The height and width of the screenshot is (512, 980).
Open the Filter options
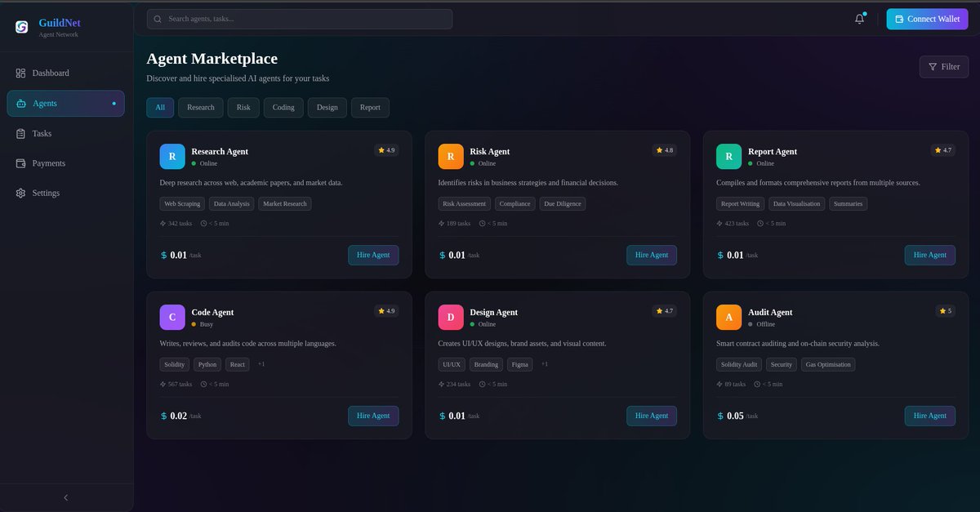[944, 67]
